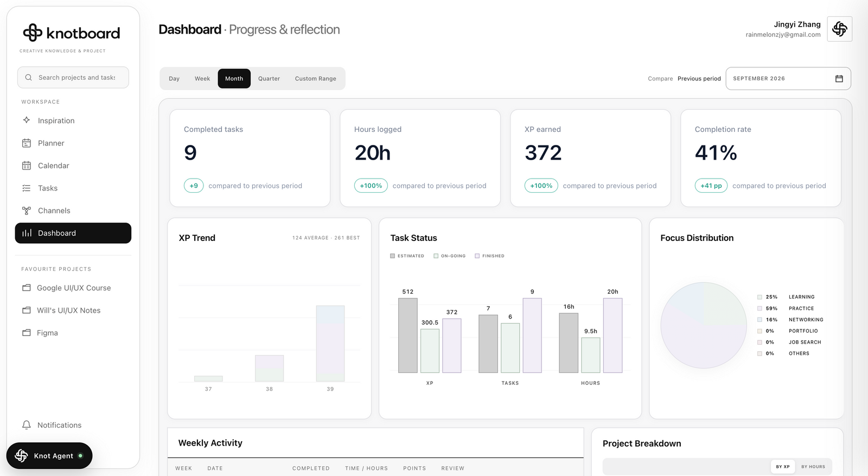
Task: Switch Project Breakdown to By Hours
Action: [x=813, y=467]
